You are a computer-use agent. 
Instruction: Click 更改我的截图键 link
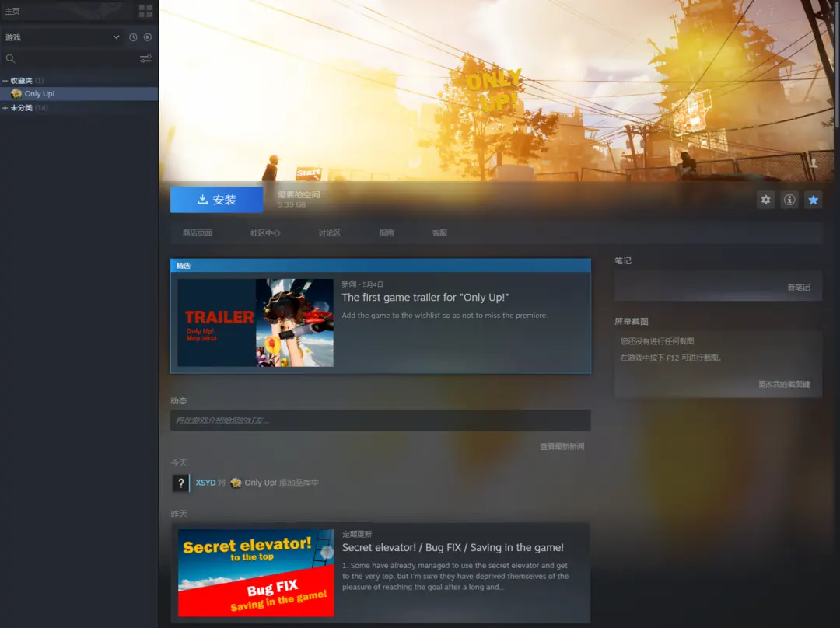click(x=784, y=385)
